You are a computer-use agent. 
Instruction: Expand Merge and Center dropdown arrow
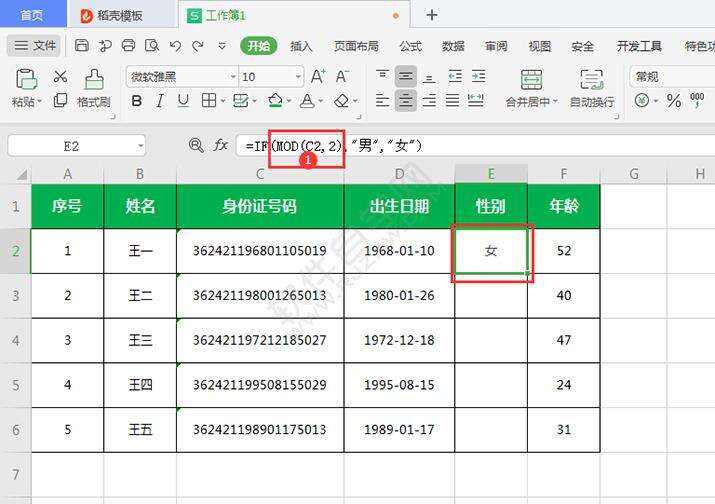tap(555, 101)
